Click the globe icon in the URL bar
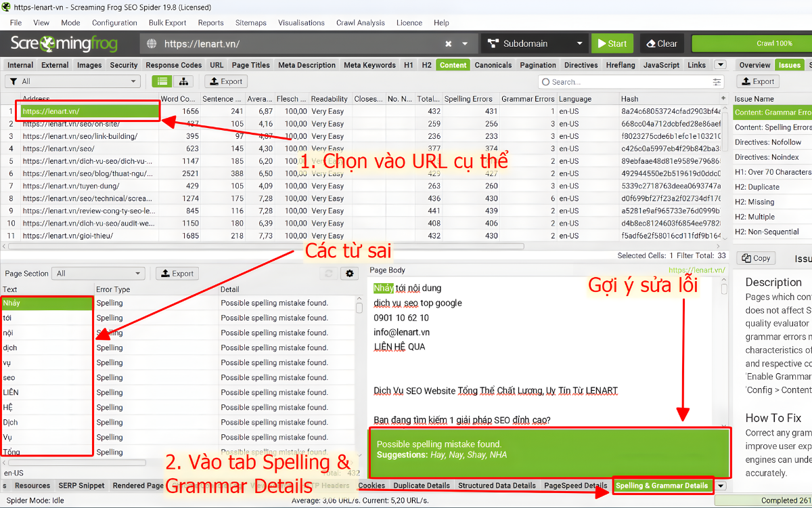This screenshot has width=812, height=508. pos(152,44)
